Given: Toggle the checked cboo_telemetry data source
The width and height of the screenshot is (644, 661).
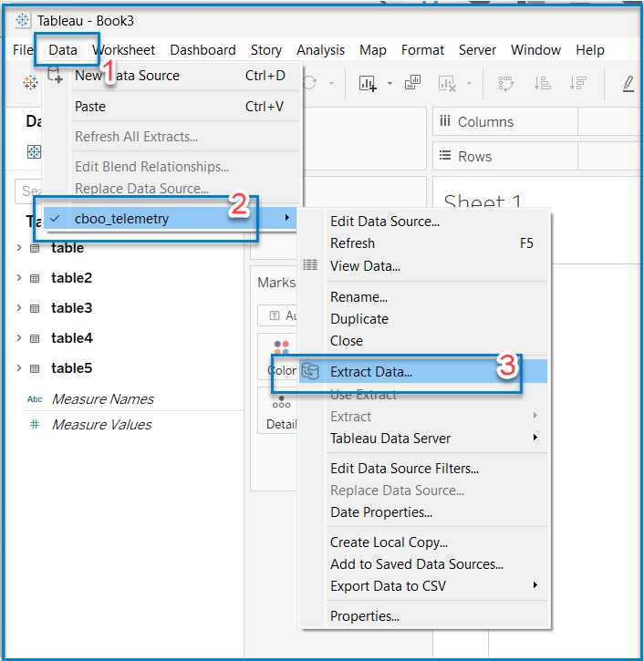Looking at the screenshot, I should coord(170,219).
